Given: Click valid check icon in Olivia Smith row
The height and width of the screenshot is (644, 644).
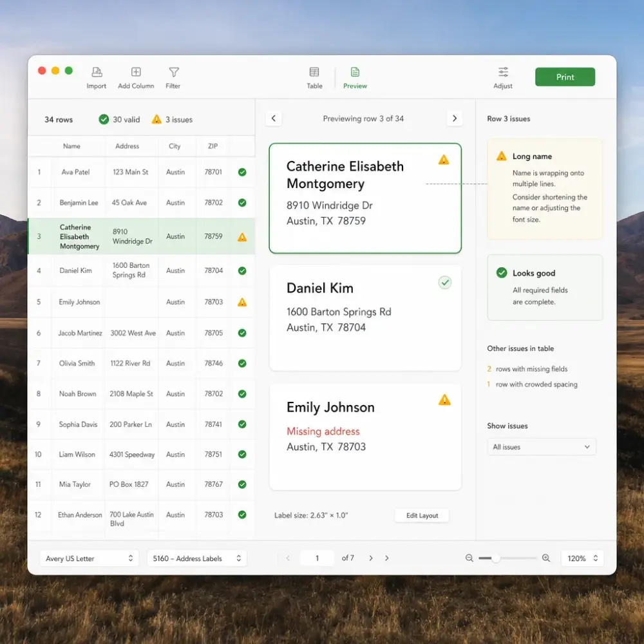Looking at the screenshot, I should click(x=242, y=363).
